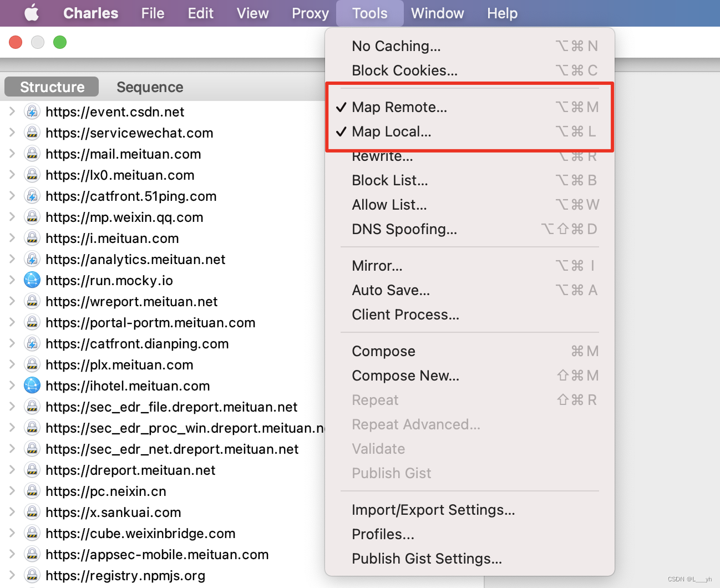
Task: Click the globe icon beside run.mocky.io
Action: [x=32, y=280]
